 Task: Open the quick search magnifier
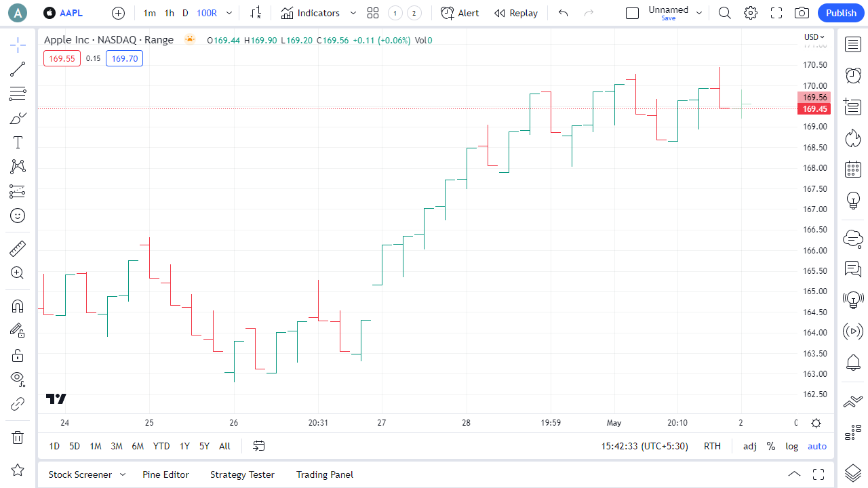(725, 13)
